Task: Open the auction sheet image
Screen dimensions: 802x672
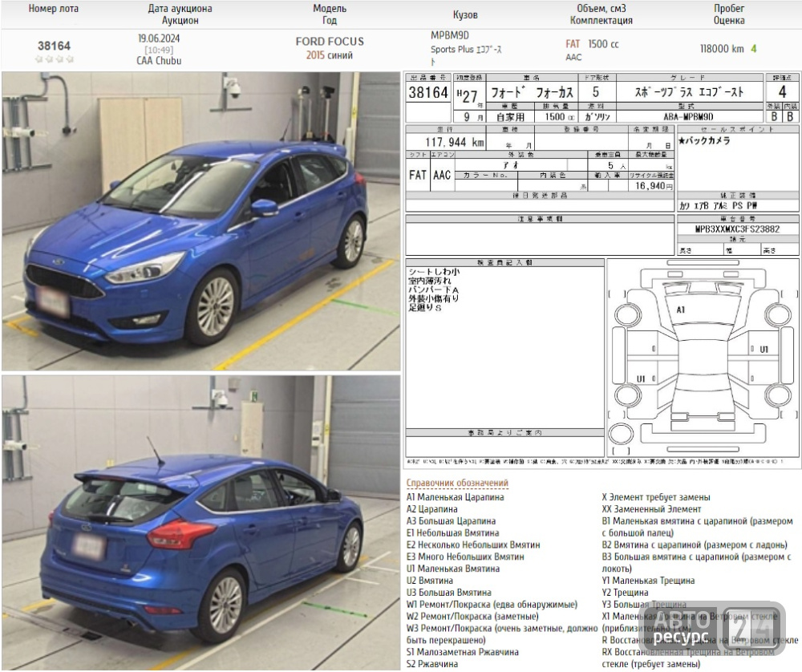Action: pos(602,269)
